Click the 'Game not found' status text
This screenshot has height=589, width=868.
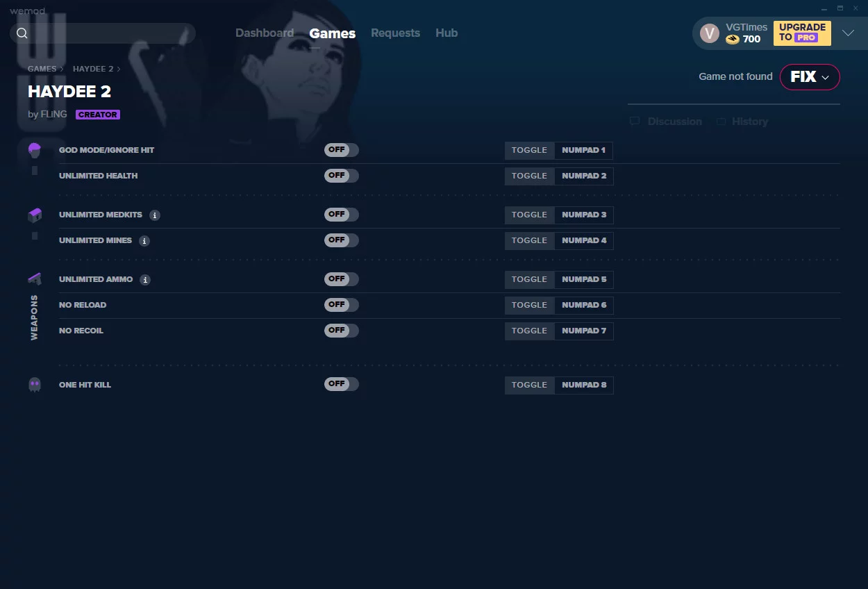pos(735,76)
